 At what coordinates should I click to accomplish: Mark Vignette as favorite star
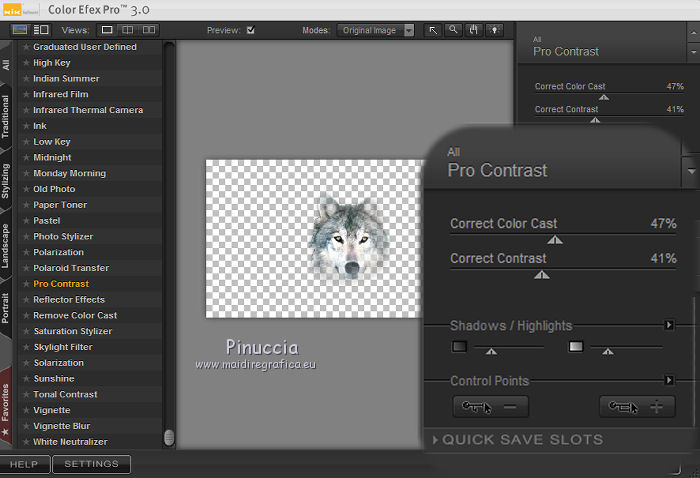click(x=26, y=410)
